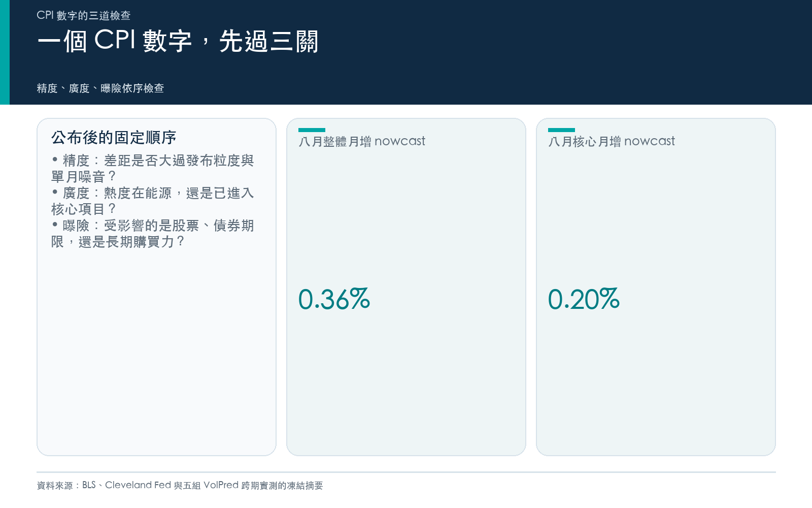Click the small header 'CPI 數字的三道檢查'
The height and width of the screenshot is (508, 812).
pyautogui.click(x=84, y=15)
